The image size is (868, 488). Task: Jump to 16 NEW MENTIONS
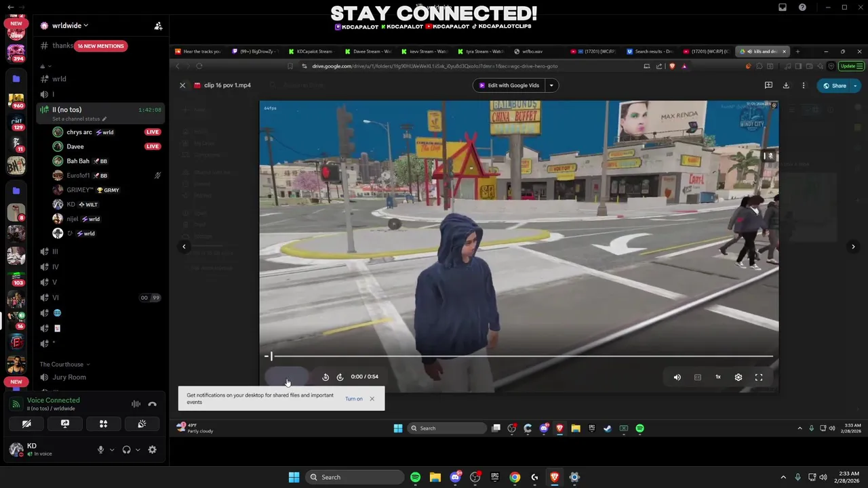100,46
